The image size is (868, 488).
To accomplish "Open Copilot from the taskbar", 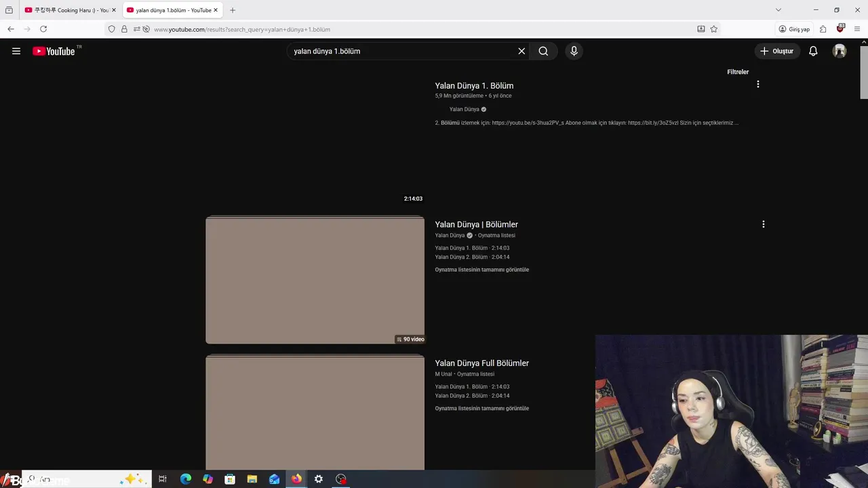I will [208, 479].
